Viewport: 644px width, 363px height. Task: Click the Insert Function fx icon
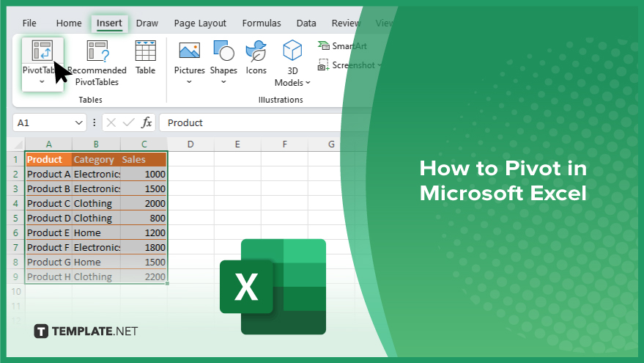(x=147, y=122)
